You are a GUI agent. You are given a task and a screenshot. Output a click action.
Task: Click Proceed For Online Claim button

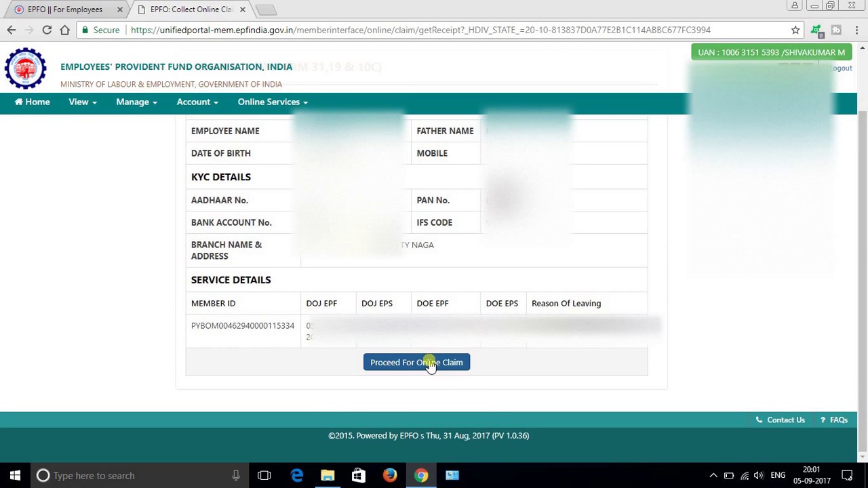click(416, 362)
